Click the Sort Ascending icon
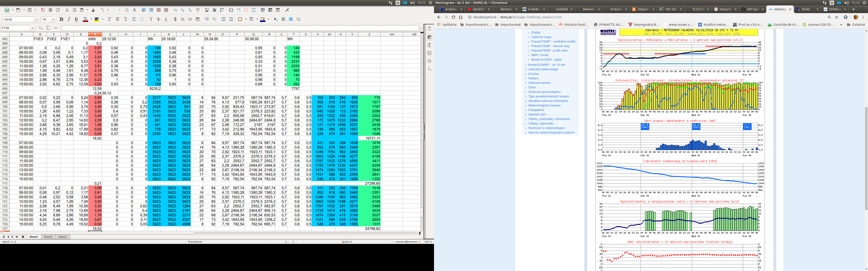Screen dimensions: 868x271 click(x=183, y=10)
